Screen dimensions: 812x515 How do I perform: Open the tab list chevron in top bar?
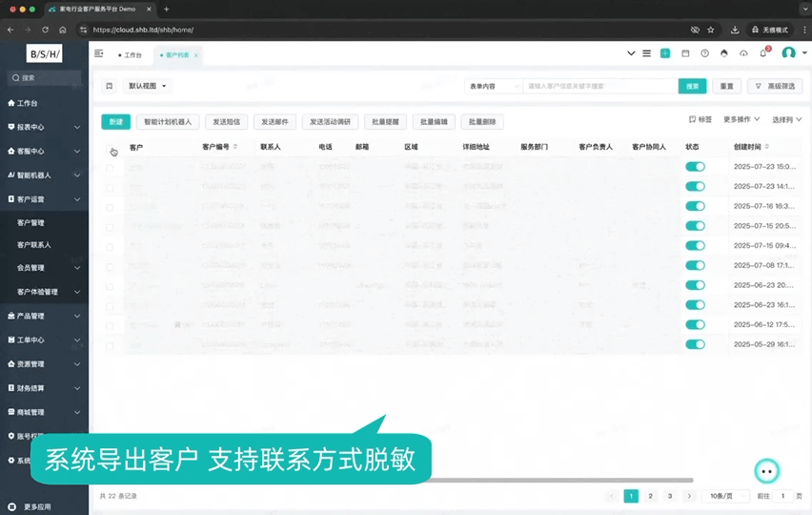(x=631, y=53)
